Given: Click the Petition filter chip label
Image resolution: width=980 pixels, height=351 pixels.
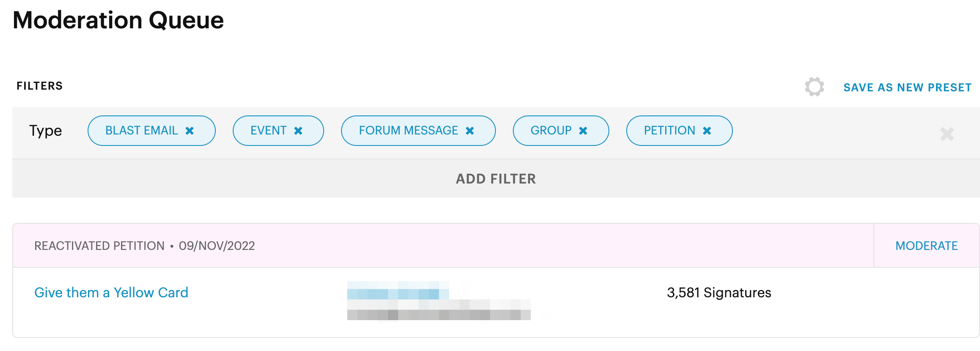Looking at the screenshot, I should [669, 130].
